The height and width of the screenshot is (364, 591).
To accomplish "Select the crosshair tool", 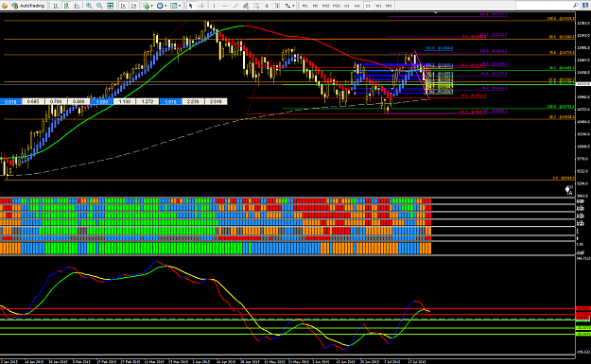I will [201, 6].
